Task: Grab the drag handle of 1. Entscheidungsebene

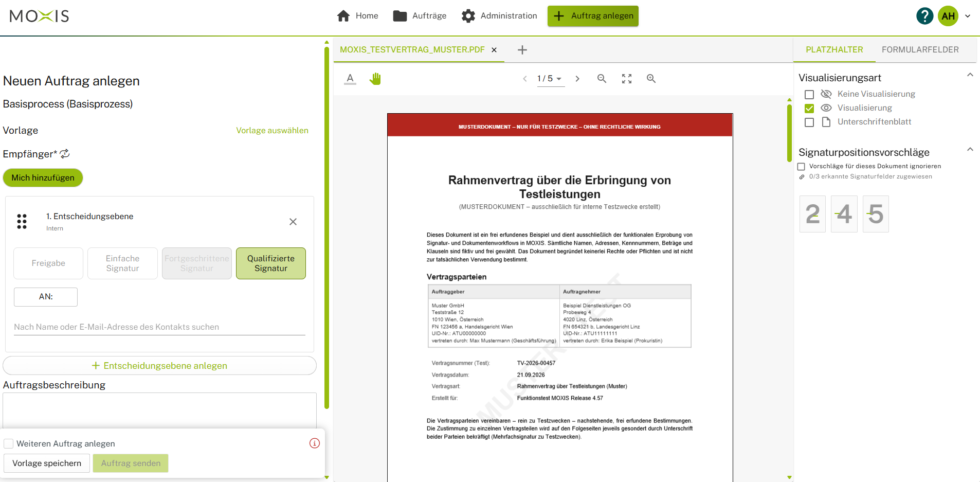Action: point(22,222)
